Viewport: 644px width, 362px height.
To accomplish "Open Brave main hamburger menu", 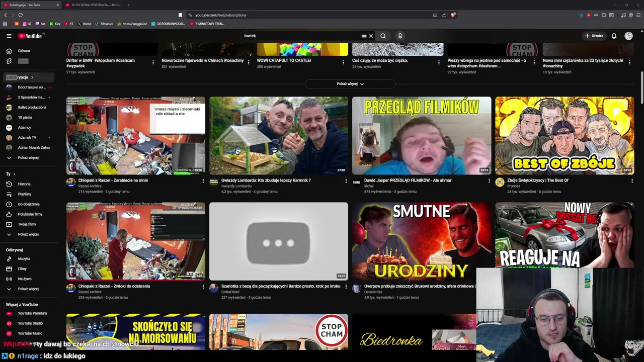I will [638, 15].
